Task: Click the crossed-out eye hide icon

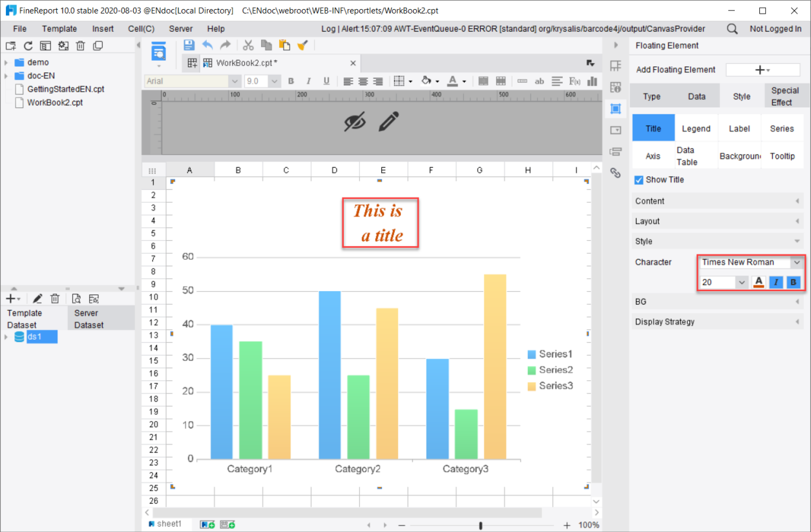Action: (x=355, y=121)
